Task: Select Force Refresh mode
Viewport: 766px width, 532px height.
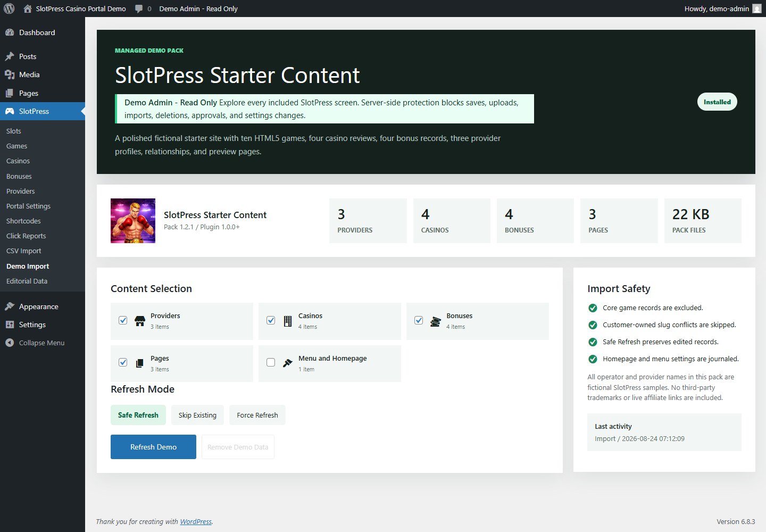Action: coord(257,415)
